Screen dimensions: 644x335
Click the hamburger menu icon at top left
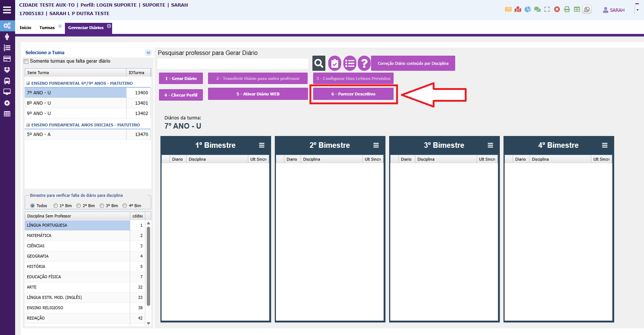(x=7, y=10)
